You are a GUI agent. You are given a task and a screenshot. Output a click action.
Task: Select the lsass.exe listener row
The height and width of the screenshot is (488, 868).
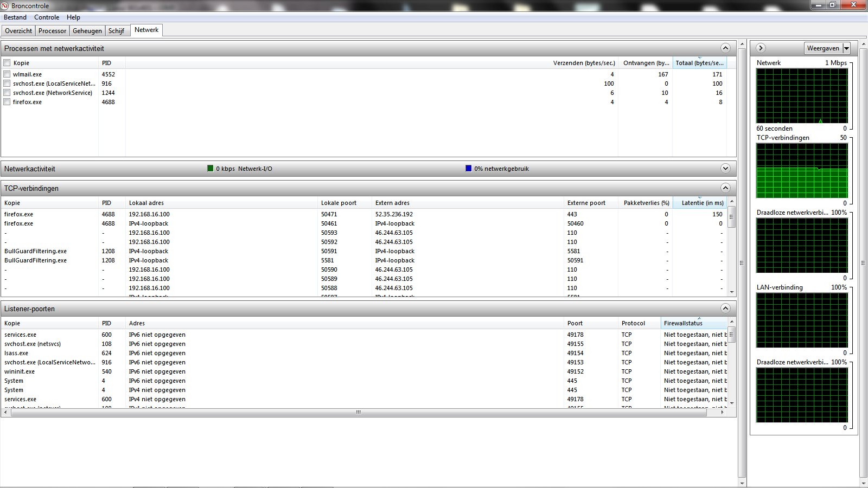[364, 353]
